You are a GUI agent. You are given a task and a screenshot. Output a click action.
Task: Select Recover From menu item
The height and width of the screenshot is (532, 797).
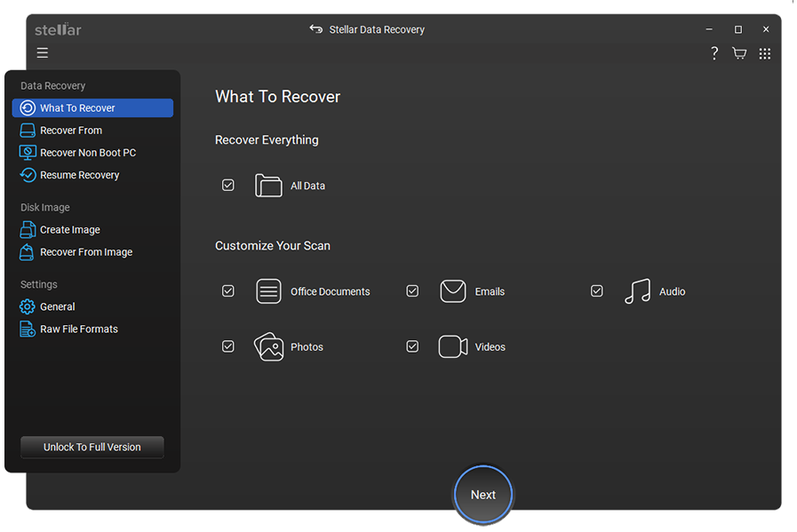click(92, 130)
